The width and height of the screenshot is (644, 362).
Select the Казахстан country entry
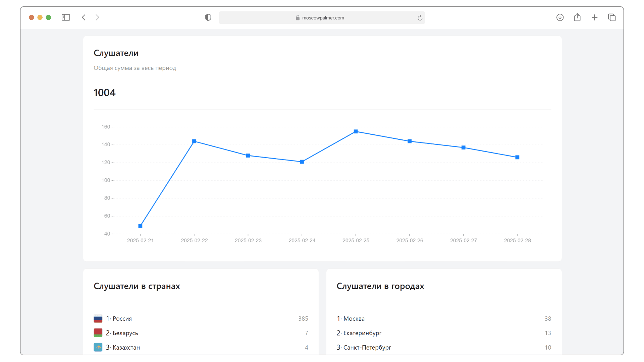coord(126,347)
